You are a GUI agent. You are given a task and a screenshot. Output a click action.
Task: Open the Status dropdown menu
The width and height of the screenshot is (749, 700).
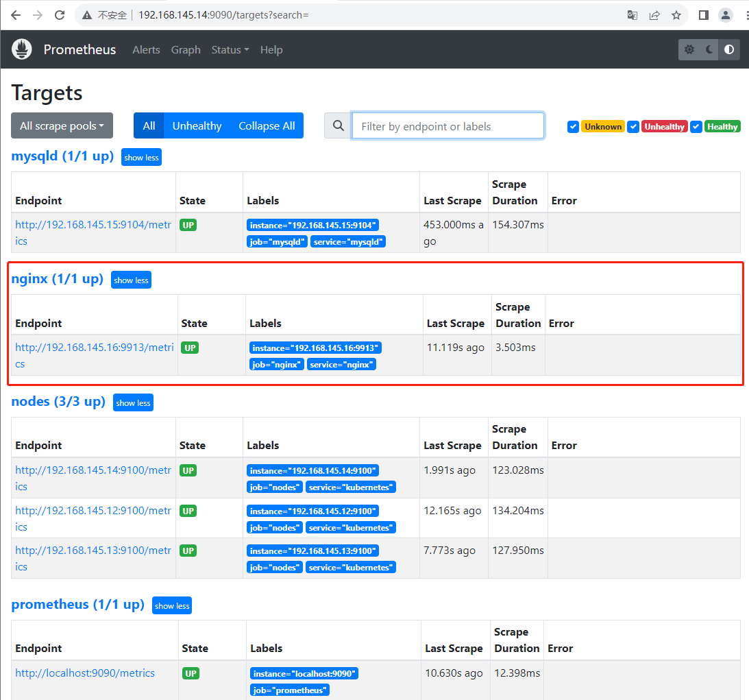click(x=230, y=49)
